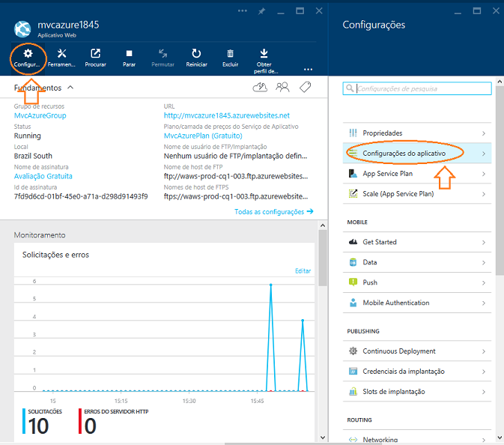
Task: Open the users icon near Fundamentos
Action: pyautogui.click(x=282, y=87)
